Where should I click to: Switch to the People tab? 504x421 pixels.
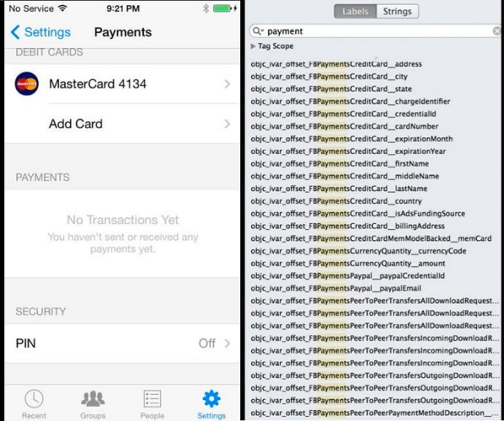(x=152, y=404)
